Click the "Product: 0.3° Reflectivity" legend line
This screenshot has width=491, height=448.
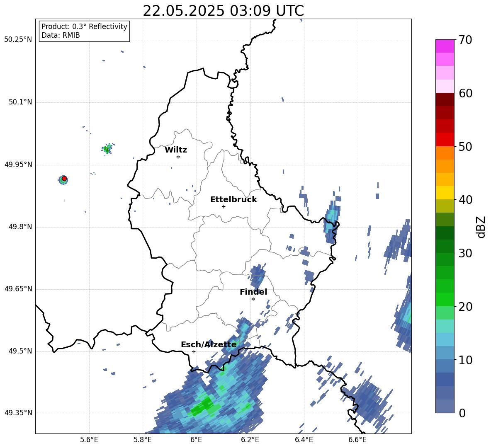pyautogui.click(x=84, y=27)
